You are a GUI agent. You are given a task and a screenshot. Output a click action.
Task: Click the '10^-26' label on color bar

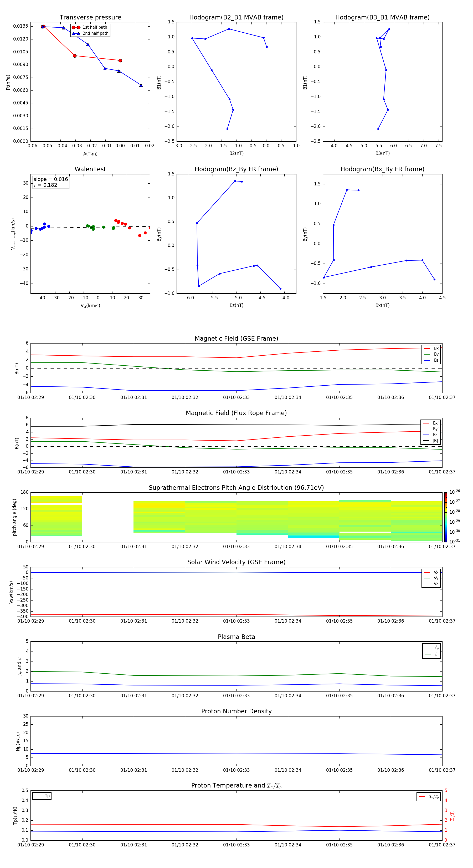pos(455,492)
